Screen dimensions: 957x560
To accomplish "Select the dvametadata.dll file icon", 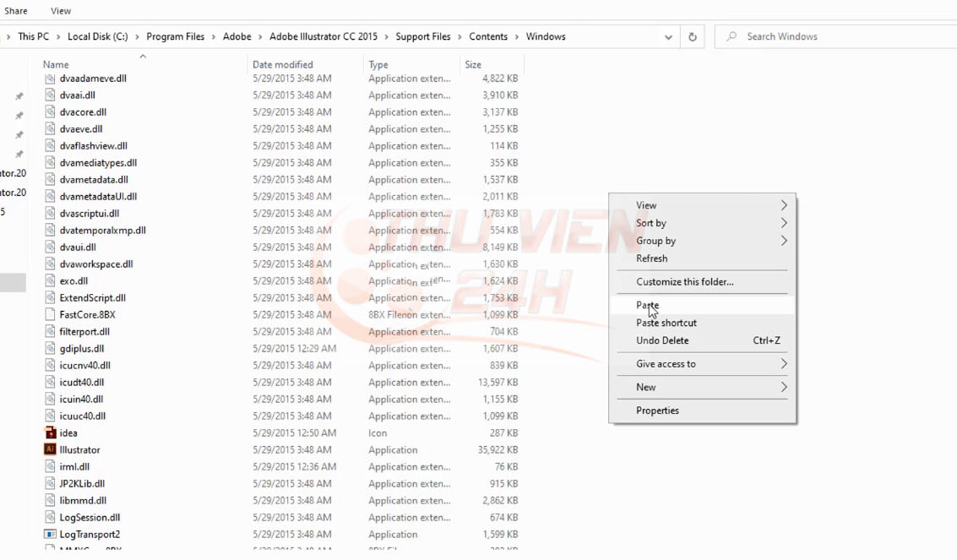I will pos(50,179).
